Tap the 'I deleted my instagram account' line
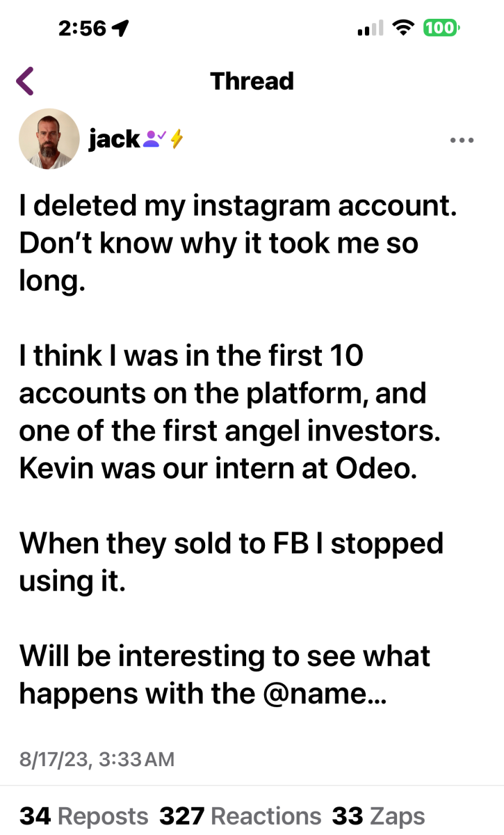Viewport: 504px width, 835px height. [238, 208]
